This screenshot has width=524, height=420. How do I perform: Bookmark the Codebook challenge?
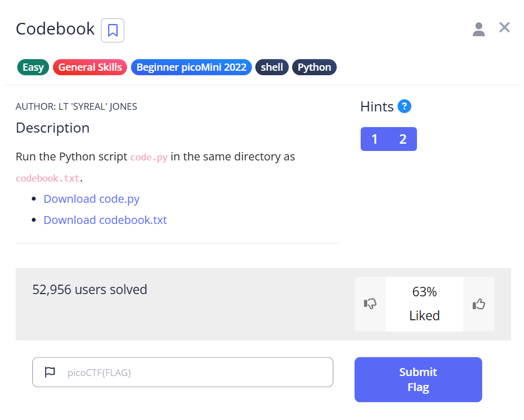point(113,30)
